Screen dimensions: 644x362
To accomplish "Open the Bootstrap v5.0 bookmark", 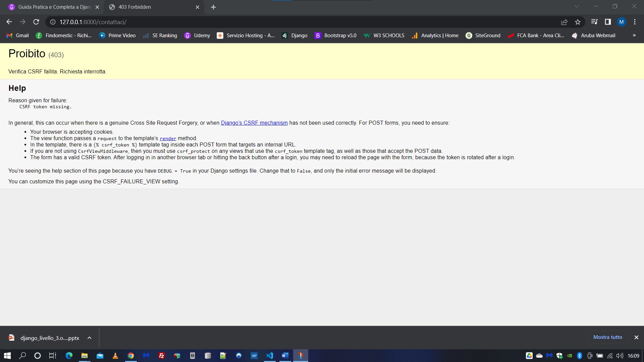I will pyautogui.click(x=335, y=36).
